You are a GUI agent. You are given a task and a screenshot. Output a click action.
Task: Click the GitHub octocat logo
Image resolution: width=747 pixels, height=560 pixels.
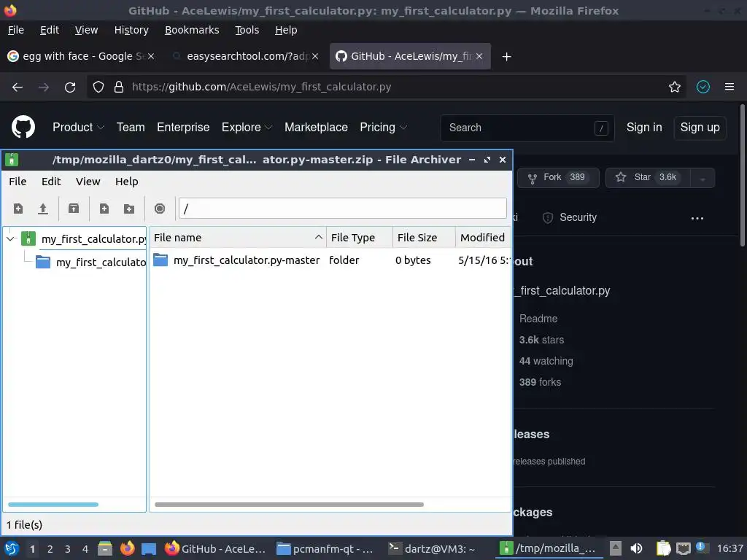pyautogui.click(x=23, y=127)
